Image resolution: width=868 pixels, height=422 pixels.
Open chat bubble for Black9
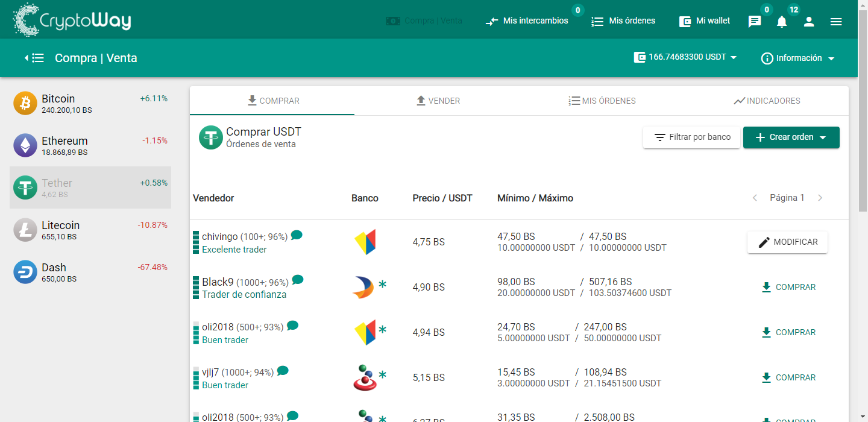298,280
